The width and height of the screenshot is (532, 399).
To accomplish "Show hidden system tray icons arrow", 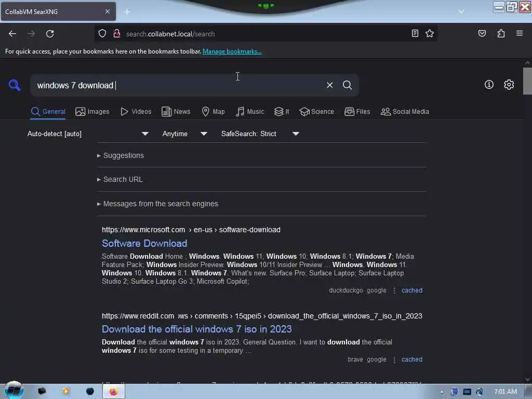I will (442, 392).
